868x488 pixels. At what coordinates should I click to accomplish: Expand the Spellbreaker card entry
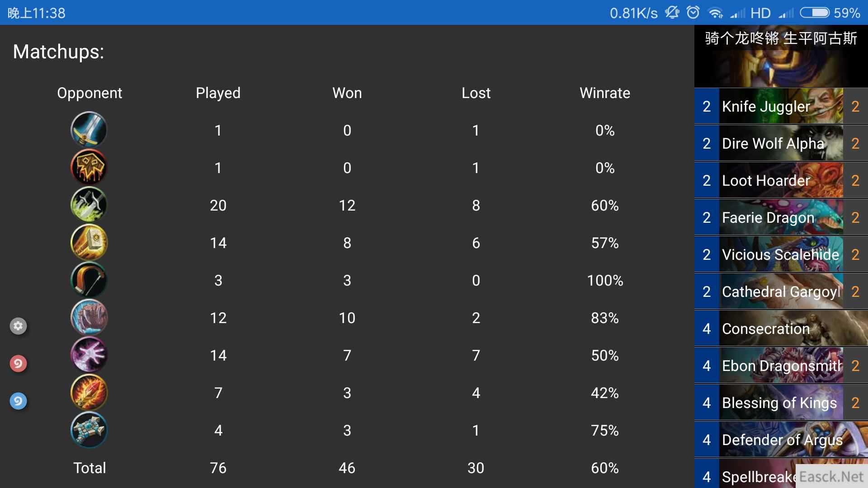[781, 477]
